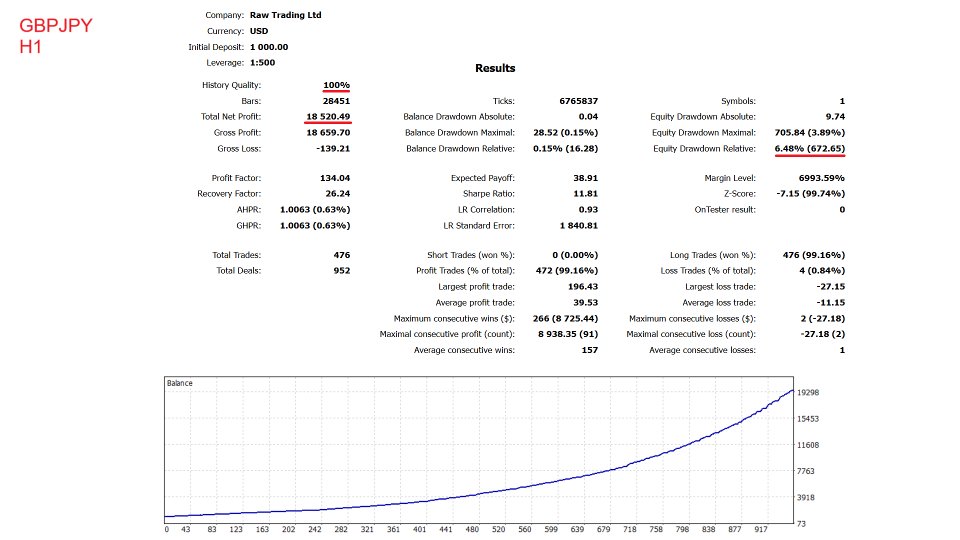Viewport: 960px width, 540px height.
Task: Click the Long Trades value 476 (99.16%)
Action: coord(814,255)
